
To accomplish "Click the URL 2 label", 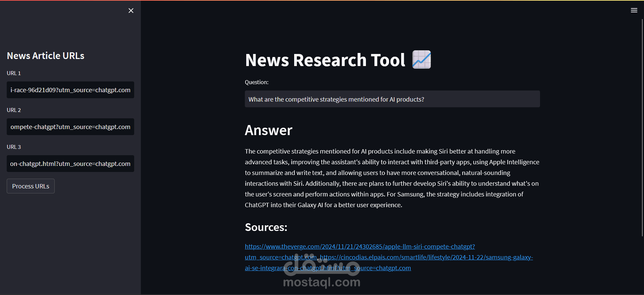I will (14, 110).
